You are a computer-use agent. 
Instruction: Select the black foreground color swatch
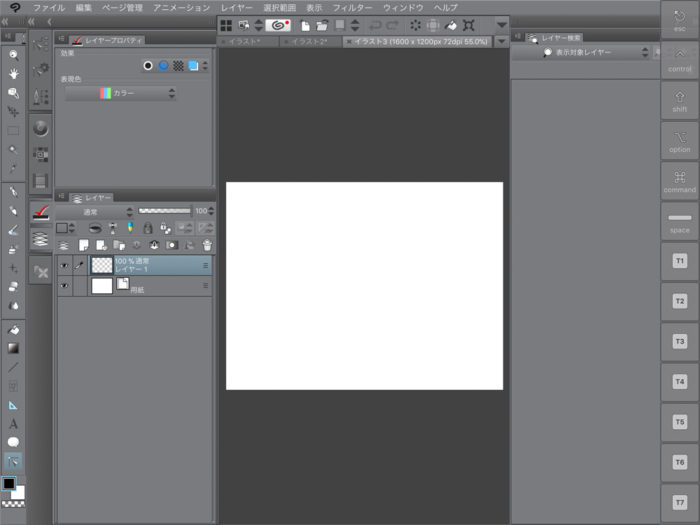(x=9, y=484)
